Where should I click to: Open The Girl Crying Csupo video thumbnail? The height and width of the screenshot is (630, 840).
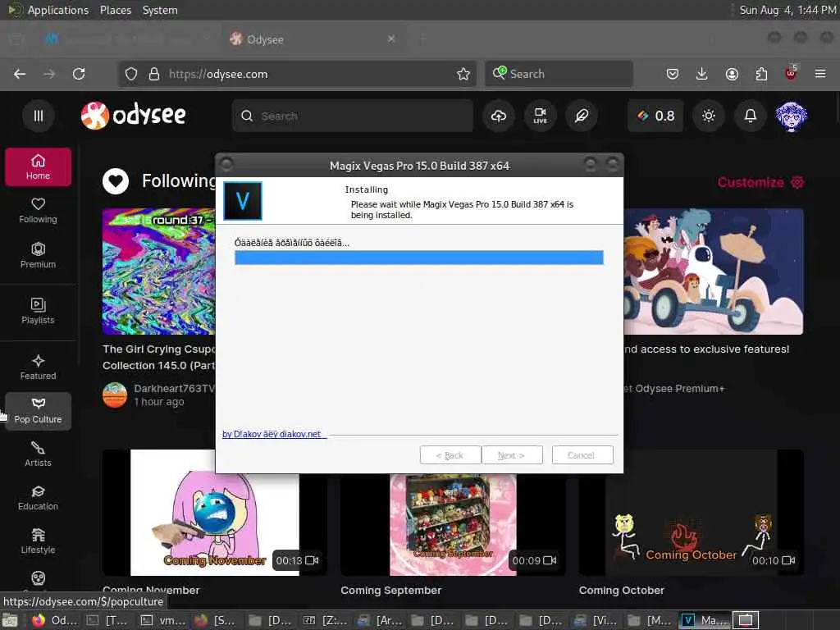click(158, 272)
